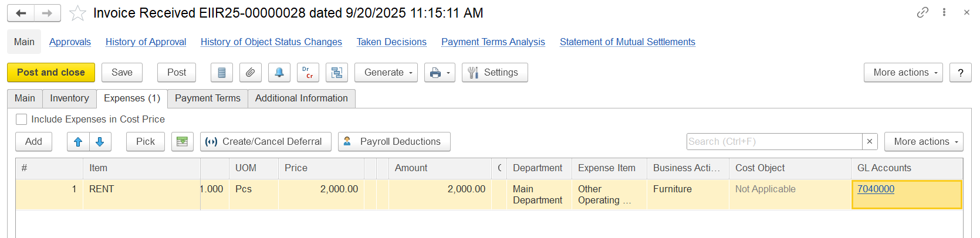This screenshot has height=238, width=980.
Task: Click the document report list icon
Action: (x=222, y=73)
